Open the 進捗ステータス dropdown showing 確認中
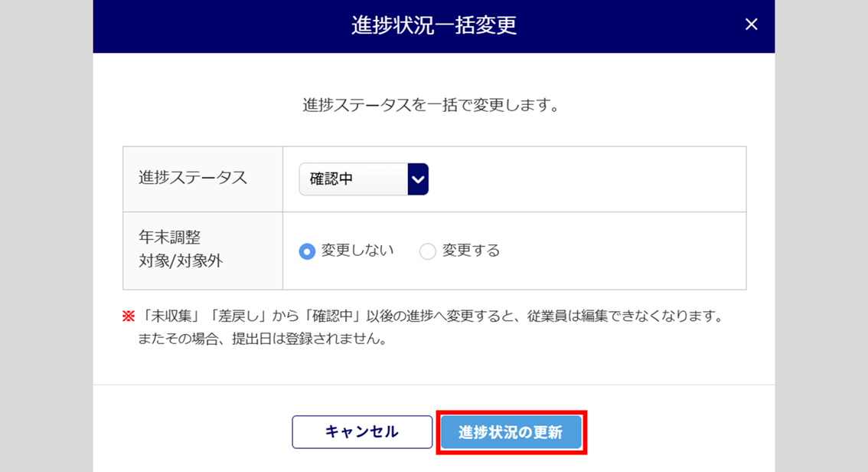This screenshot has height=472, width=868. click(x=354, y=179)
